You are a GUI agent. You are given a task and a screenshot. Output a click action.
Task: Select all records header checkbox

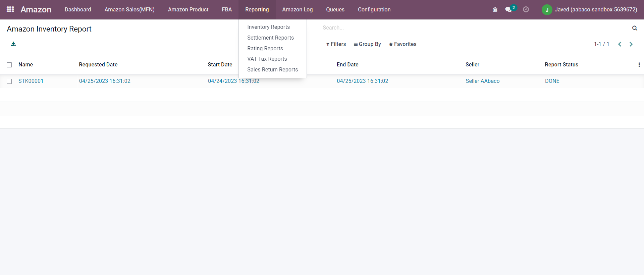[x=9, y=65]
